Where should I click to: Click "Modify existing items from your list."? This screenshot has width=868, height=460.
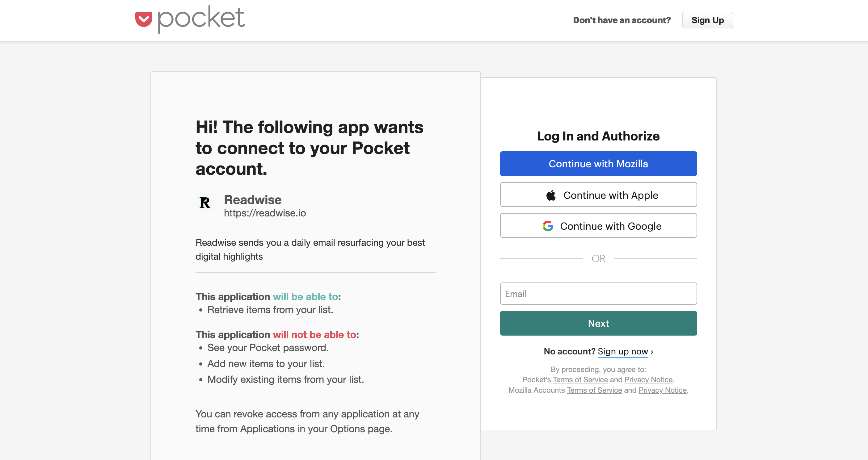click(286, 379)
